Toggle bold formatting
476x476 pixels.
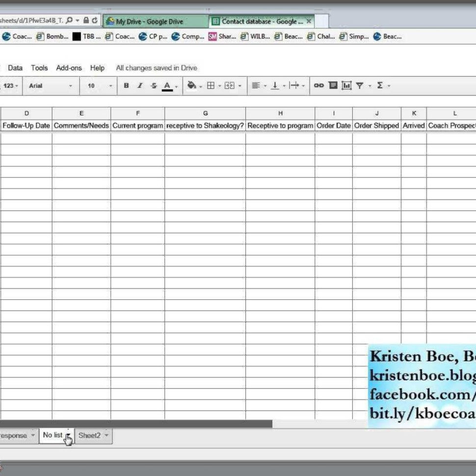pyautogui.click(x=126, y=85)
